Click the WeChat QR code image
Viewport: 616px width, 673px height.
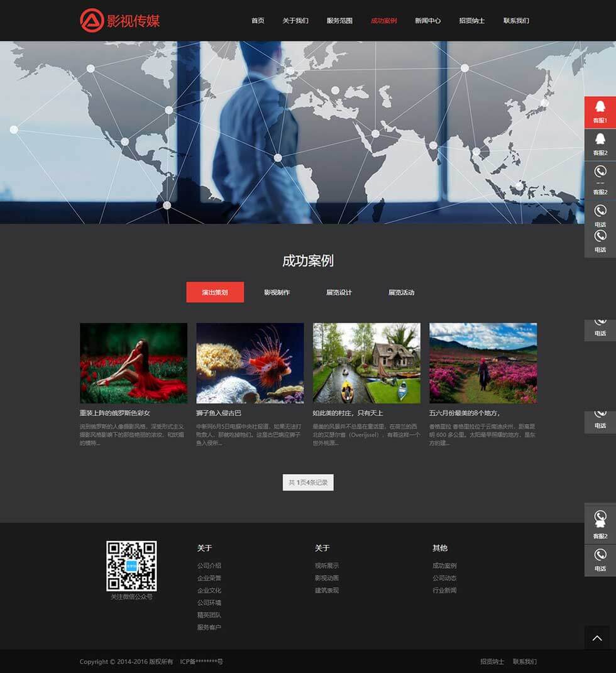(131, 566)
